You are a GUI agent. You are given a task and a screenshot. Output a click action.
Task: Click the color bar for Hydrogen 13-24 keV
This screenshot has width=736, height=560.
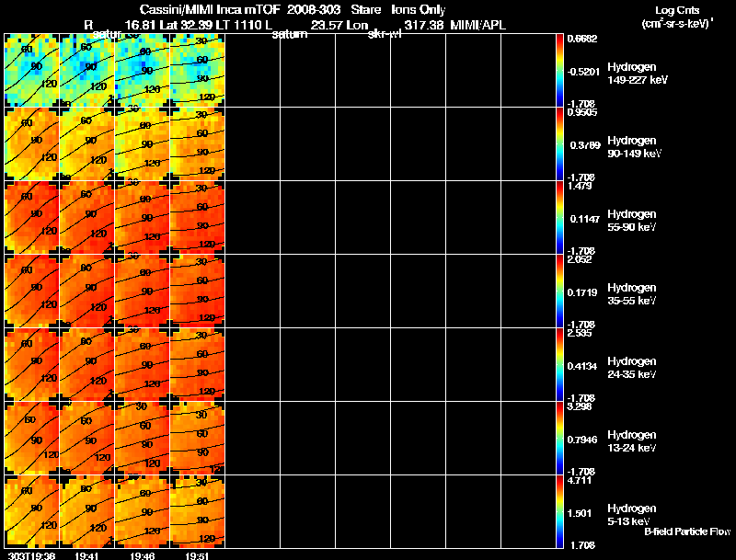point(559,438)
